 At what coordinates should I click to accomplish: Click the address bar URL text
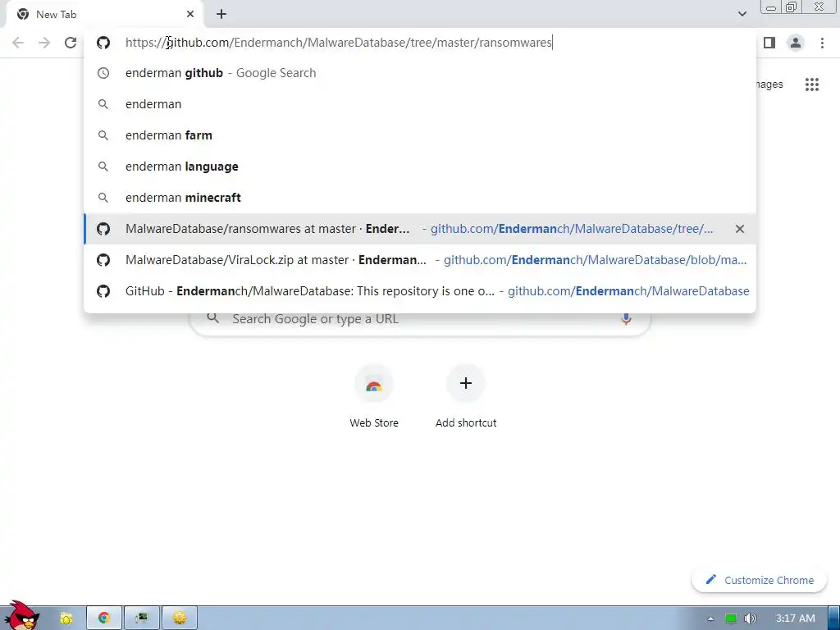pyautogui.click(x=339, y=43)
